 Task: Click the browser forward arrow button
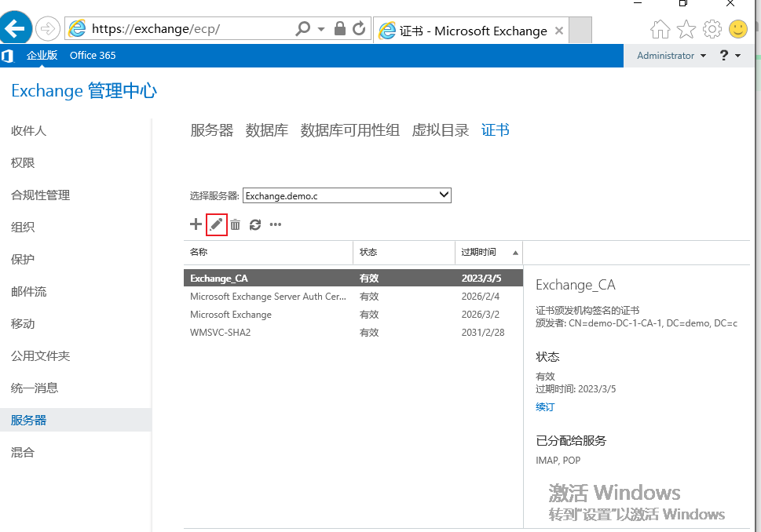pyautogui.click(x=48, y=28)
